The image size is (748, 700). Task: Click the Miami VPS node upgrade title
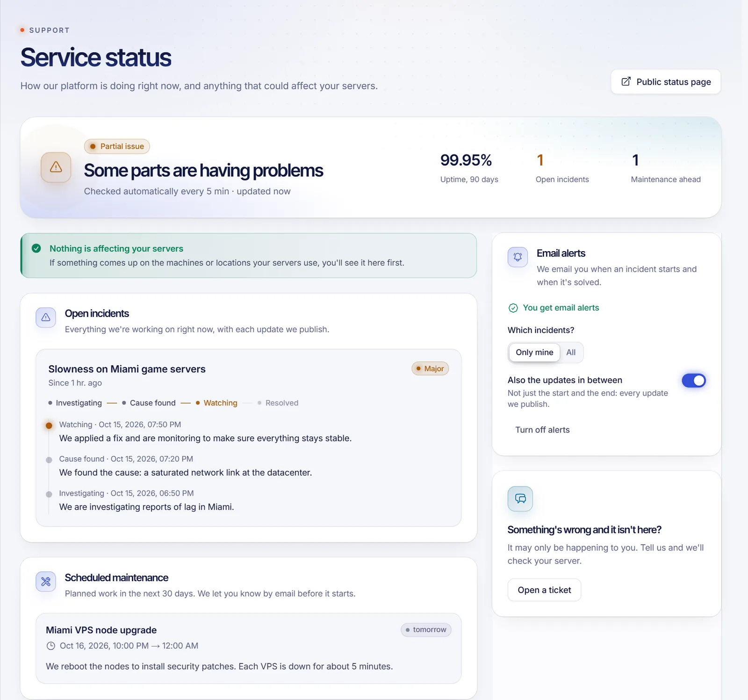coord(101,630)
